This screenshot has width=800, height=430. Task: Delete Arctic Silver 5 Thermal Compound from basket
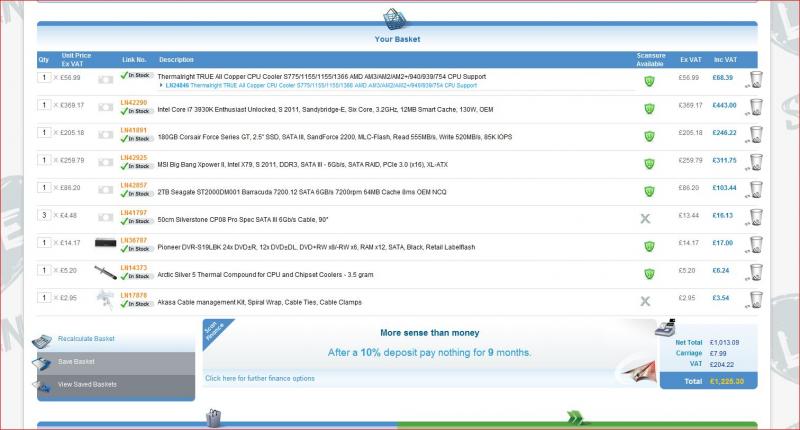(x=756, y=272)
